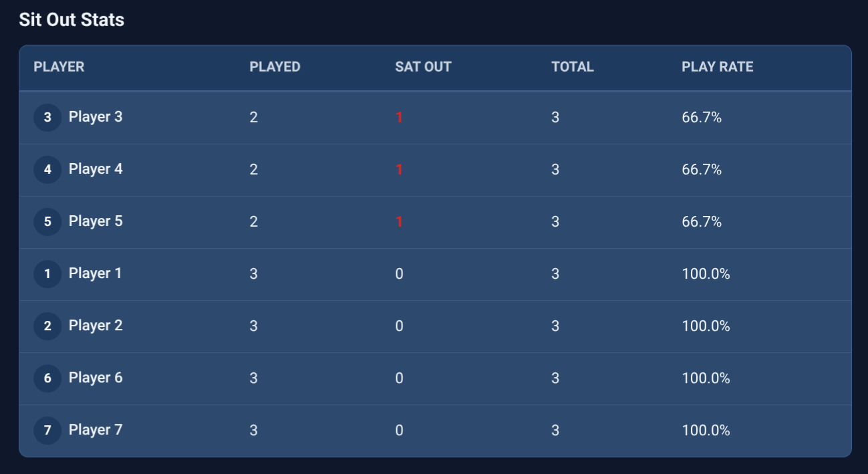
Task: Click the Player 7 number badge
Action: tap(47, 431)
